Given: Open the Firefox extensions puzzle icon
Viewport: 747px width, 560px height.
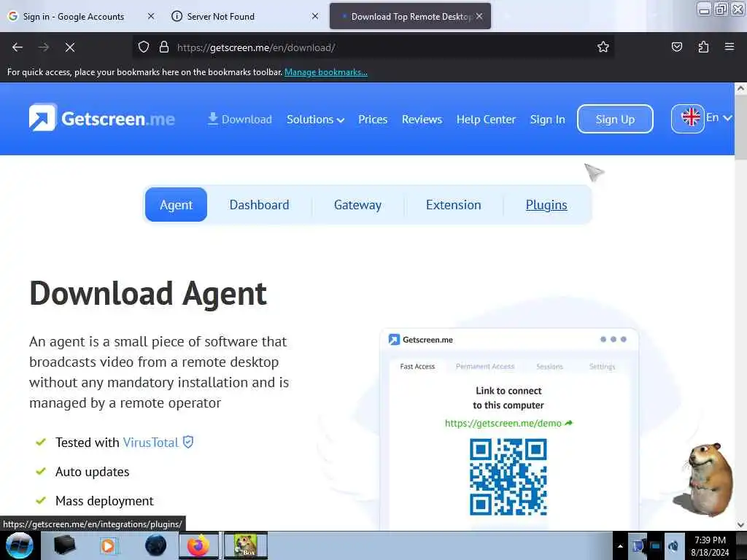Looking at the screenshot, I should (703, 47).
